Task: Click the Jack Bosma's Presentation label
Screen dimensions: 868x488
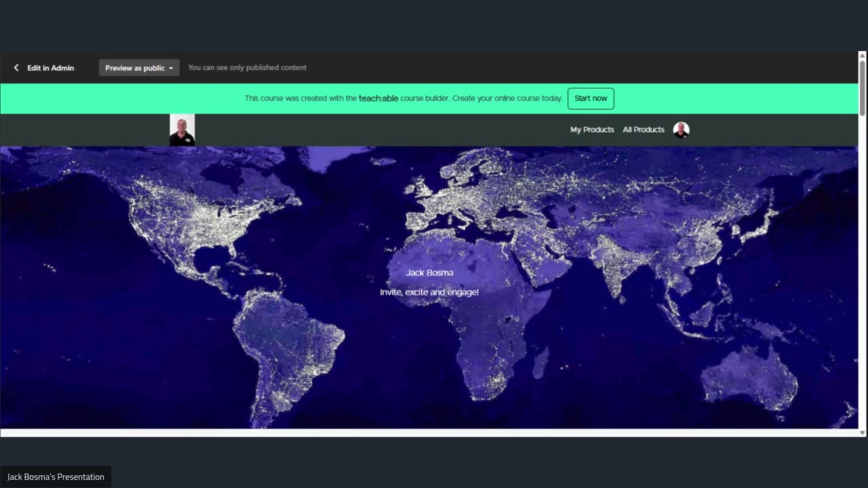Action: coord(56,477)
